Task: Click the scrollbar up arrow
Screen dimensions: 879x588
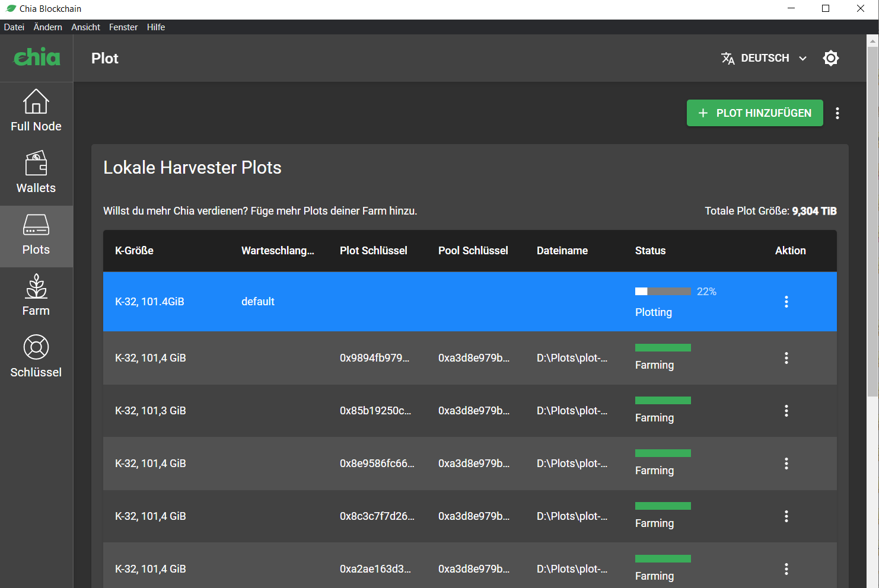Action: point(872,41)
